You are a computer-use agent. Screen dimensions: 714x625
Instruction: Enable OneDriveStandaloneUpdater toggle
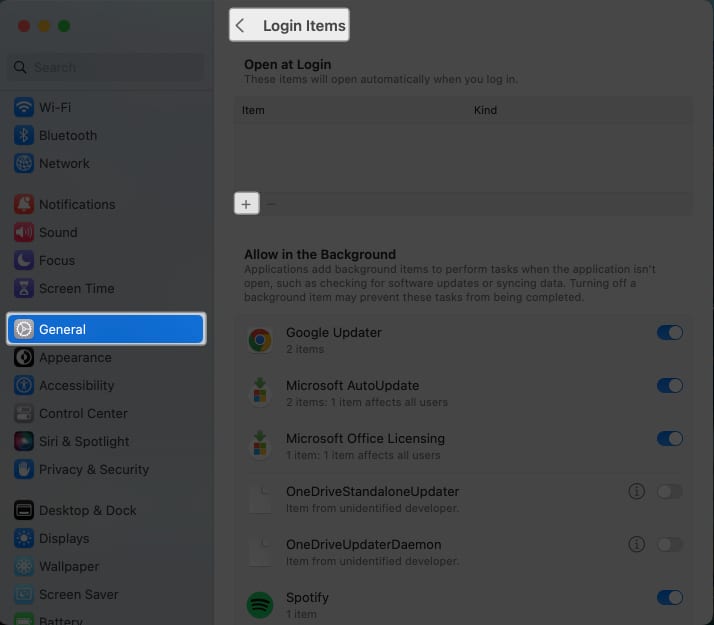pos(670,491)
